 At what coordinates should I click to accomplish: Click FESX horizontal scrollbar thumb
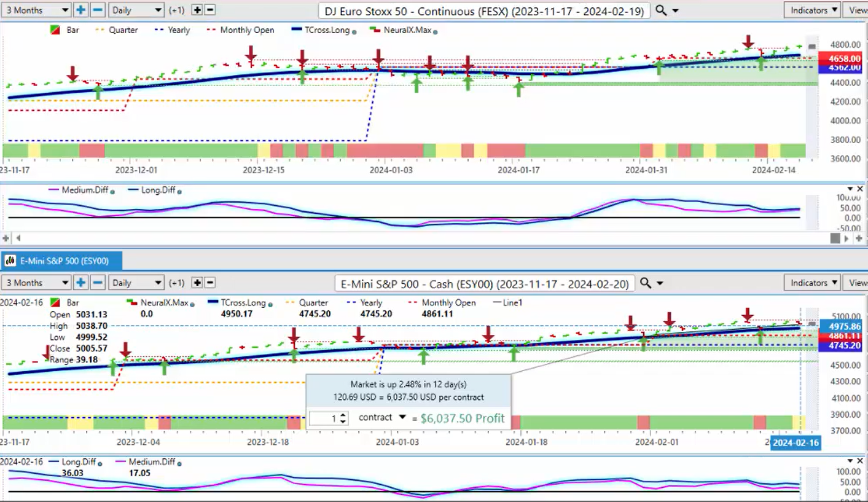click(x=835, y=238)
